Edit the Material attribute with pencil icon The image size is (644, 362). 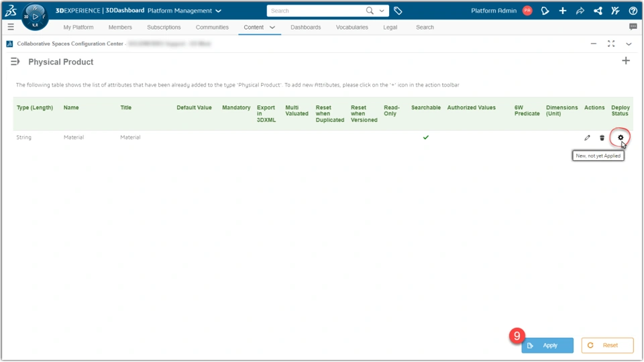pos(588,138)
